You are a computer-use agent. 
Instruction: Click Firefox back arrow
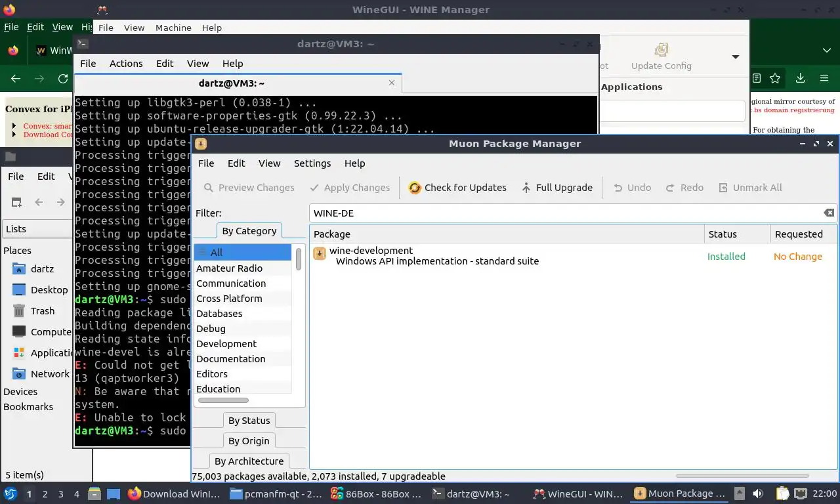click(x=16, y=79)
